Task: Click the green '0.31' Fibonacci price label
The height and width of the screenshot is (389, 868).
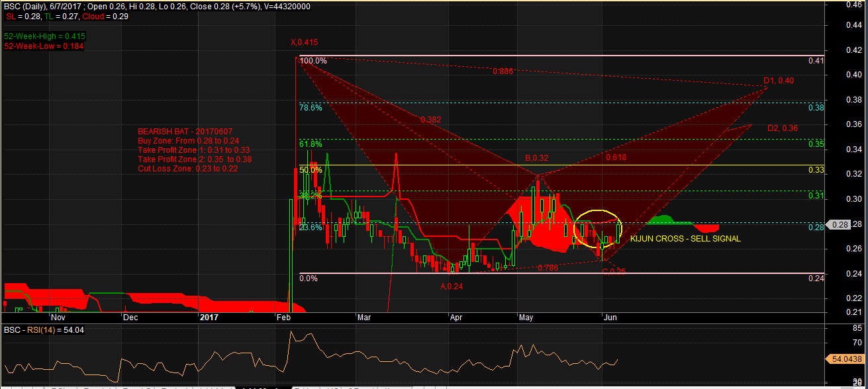Action: (x=816, y=196)
